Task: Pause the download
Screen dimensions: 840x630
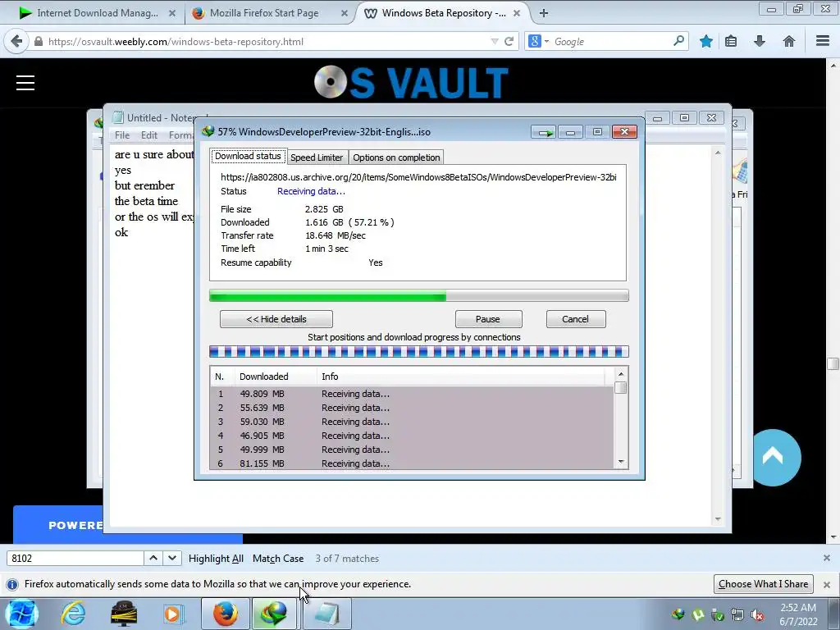Action: click(x=488, y=319)
